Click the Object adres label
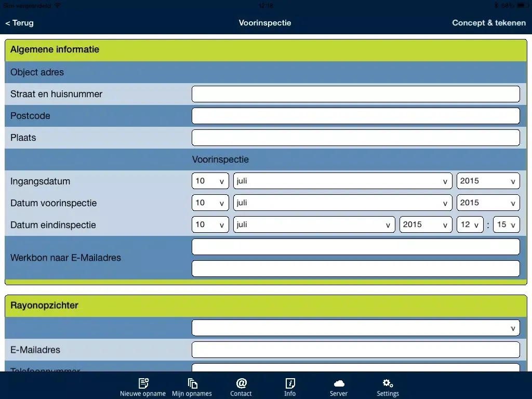 pyautogui.click(x=37, y=72)
